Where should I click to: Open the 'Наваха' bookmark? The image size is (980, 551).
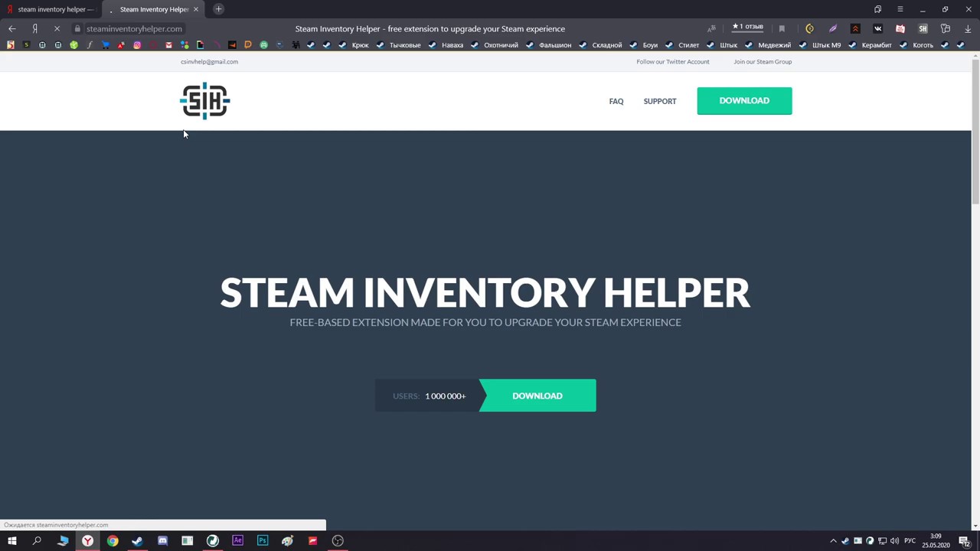pyautogui.click(x=446, y=45)
